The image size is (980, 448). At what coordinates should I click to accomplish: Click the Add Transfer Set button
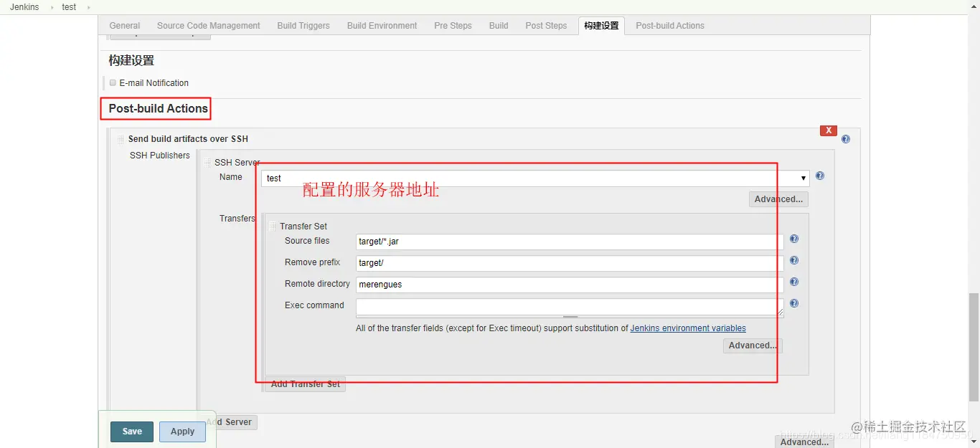click(306, 384)
